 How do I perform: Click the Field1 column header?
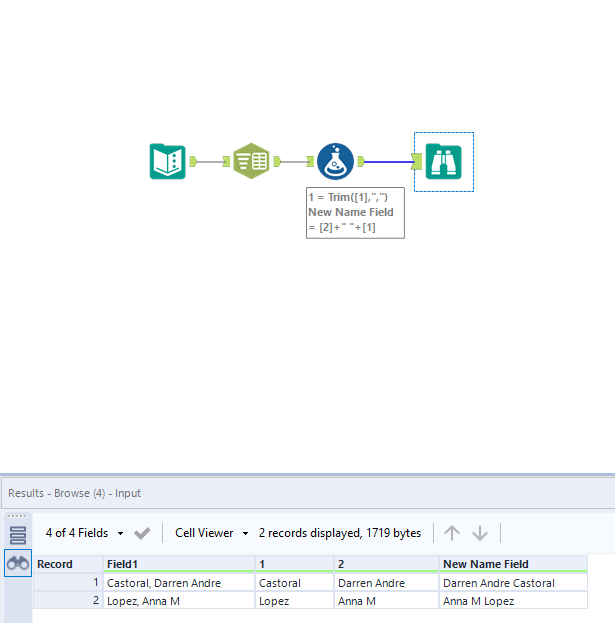click(179, 564)
